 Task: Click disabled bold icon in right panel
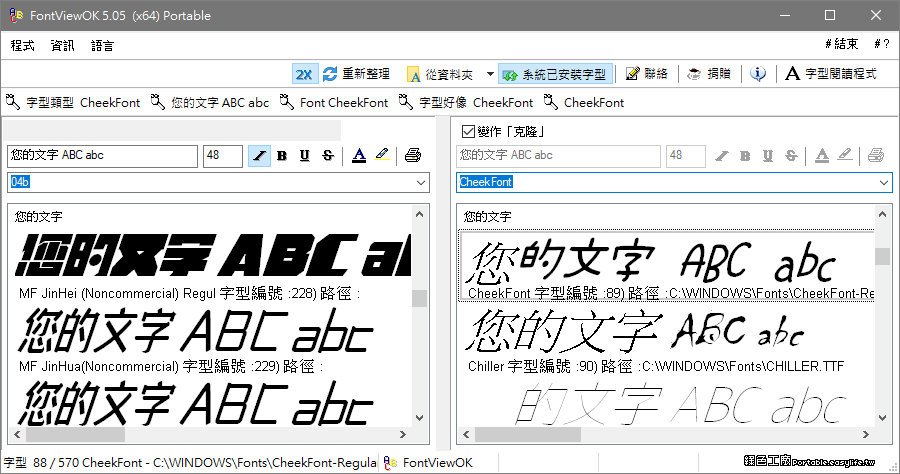click(745, 156)
